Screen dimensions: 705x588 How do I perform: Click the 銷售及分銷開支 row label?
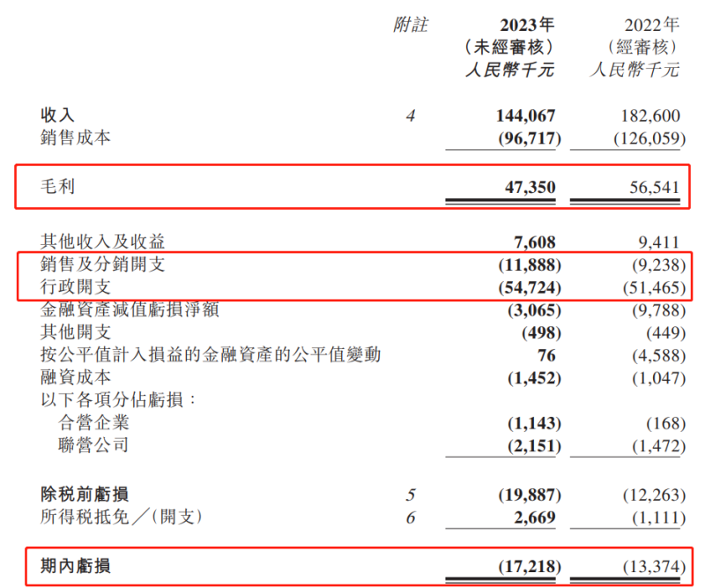[102, 264]
